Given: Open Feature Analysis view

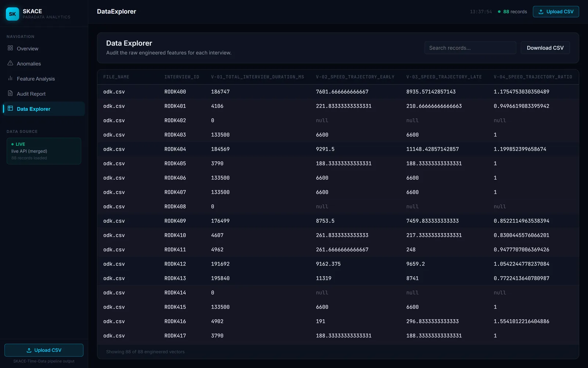Looking at the screenshot, I should (x=44, y=79).
